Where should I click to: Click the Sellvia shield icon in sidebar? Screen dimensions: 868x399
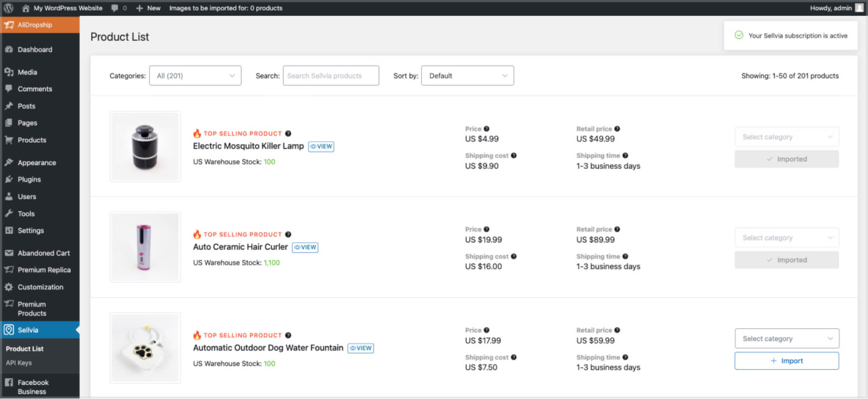9,330
